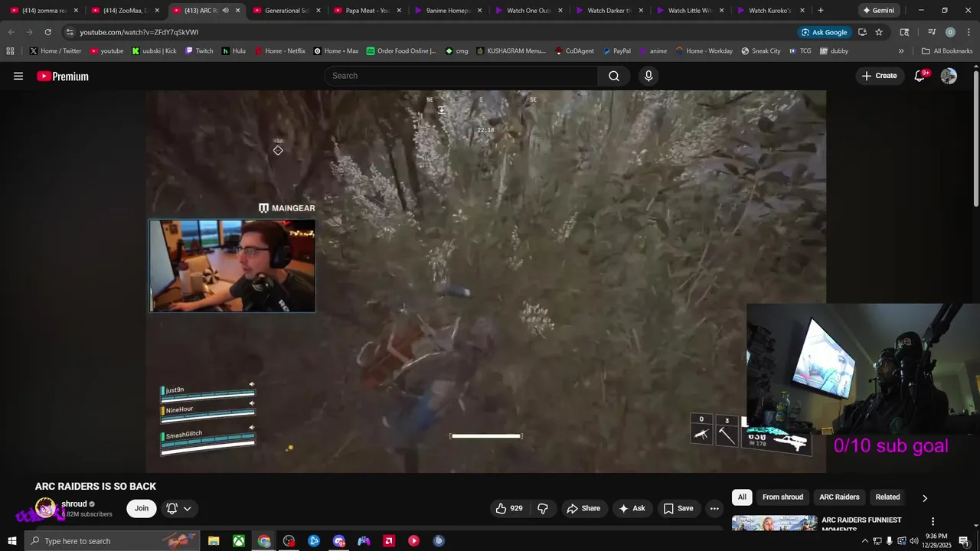Go to YouTube Premium home logo
980x551 pixels.
63,76
